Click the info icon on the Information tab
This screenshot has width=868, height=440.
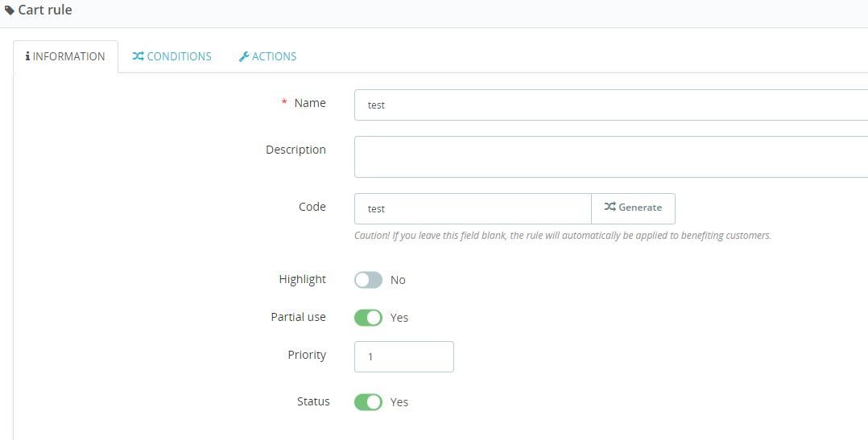pos(28,56)
